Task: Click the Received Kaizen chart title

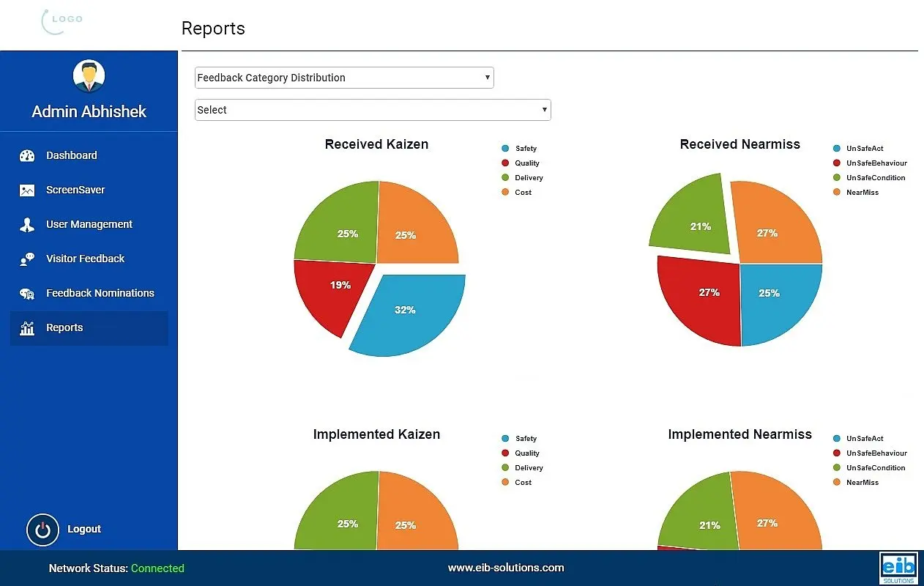Action: pyautogui.click(x=376, y=144)
